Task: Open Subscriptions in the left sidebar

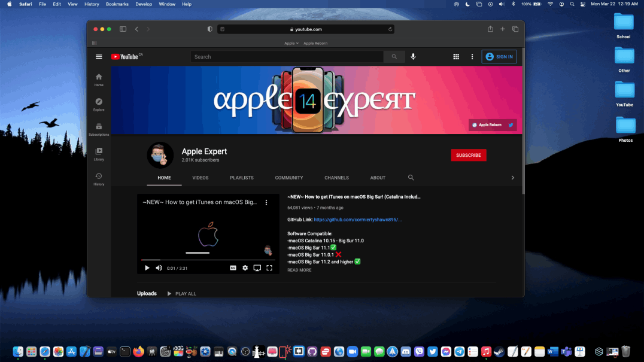Action: pos(99,129)
